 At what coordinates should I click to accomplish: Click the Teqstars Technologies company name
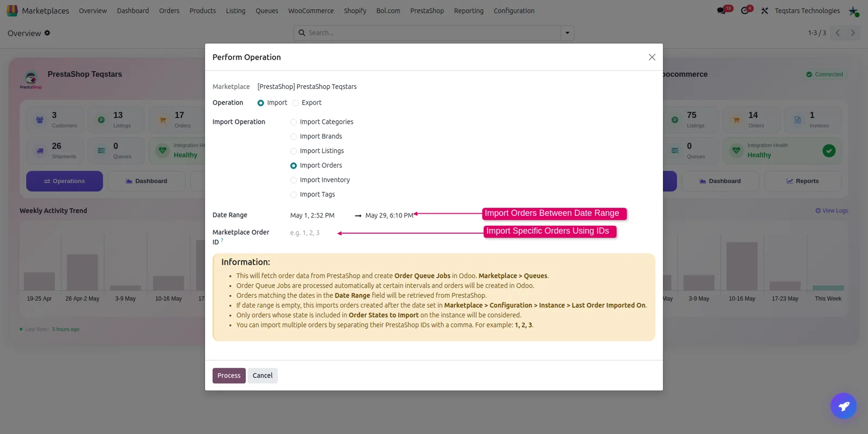click(x=807, y=11)
